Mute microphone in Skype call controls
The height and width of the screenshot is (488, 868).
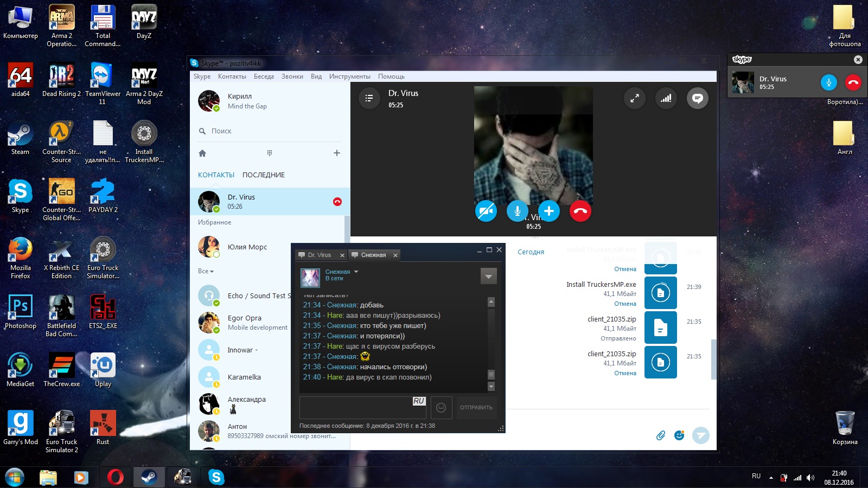click(518, 211)
